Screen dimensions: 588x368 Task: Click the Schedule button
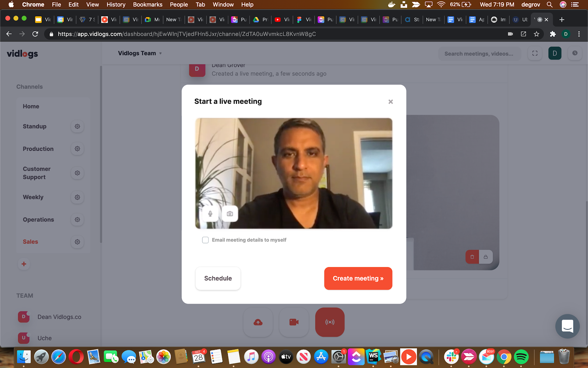[x=218, y=279]
